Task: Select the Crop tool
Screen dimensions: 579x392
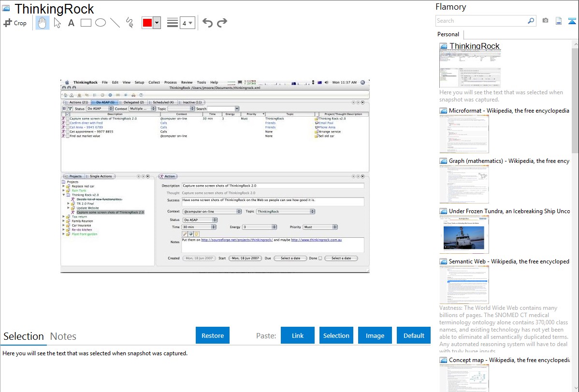Action: pyautogui.click(x=15, y=23)
